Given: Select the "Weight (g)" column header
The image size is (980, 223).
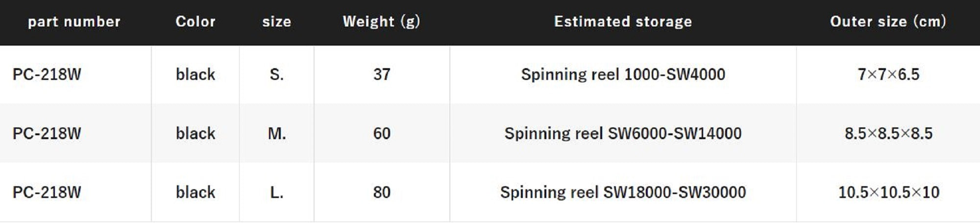Looking at the screenshot, I should (x=381, y=22).
